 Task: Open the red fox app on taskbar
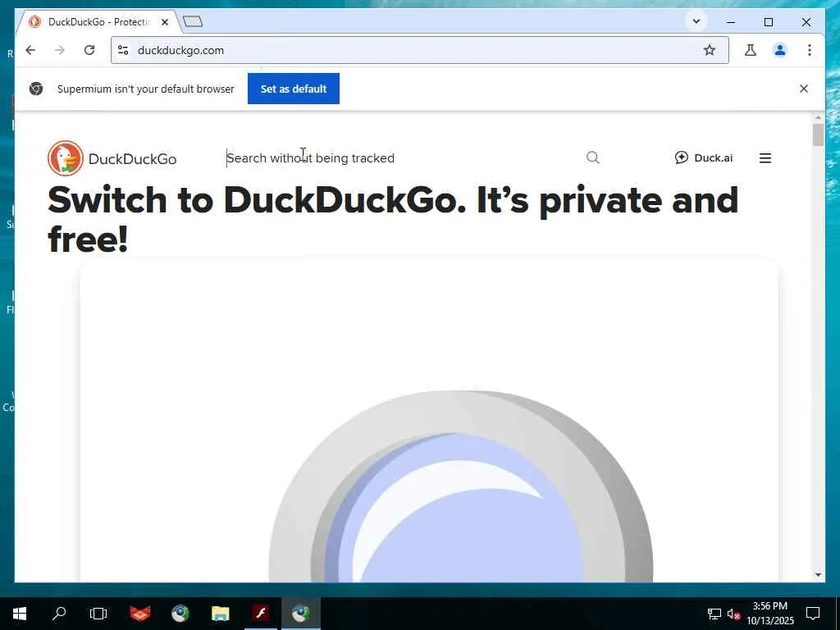tap(140, 614)
